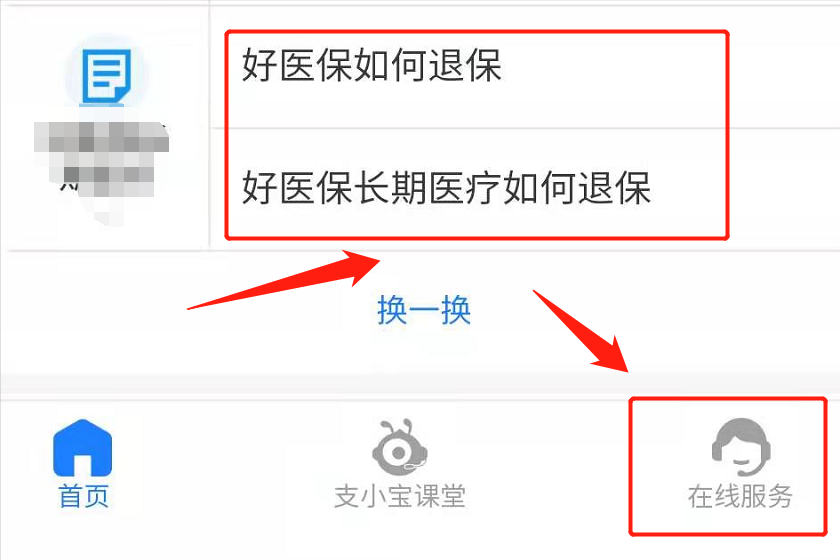Tap the 换一换 blue text link
The height and width of the screenshot is (560, 840).
[x=424, y=310]
